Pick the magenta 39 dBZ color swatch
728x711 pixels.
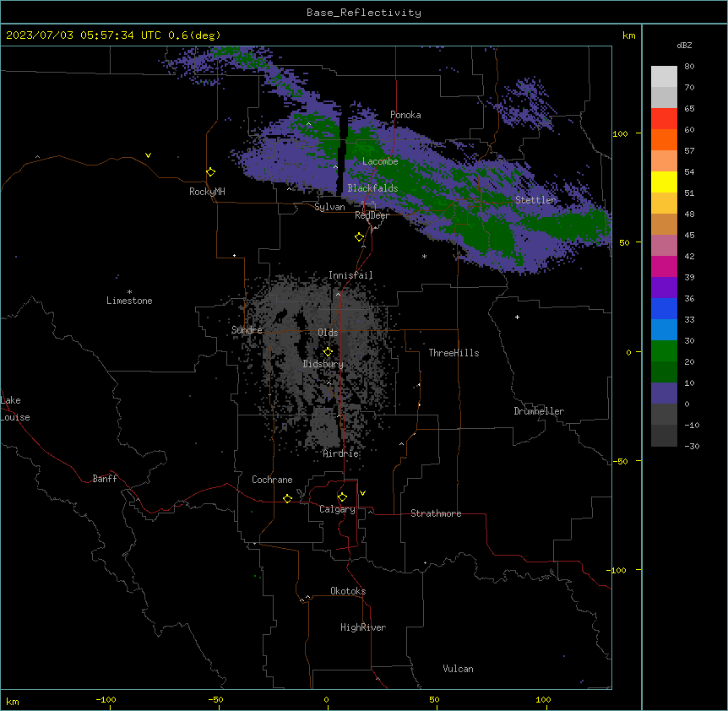664,266
